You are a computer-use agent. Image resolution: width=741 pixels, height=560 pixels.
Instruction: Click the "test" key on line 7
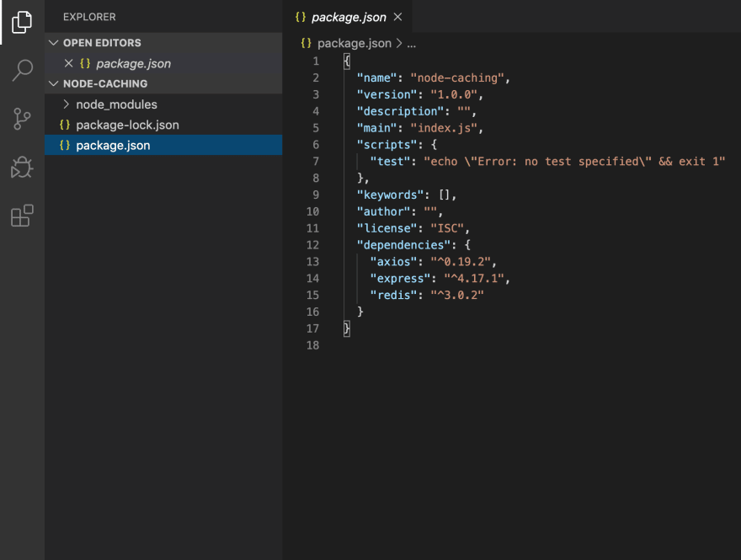(x=390, y=161)
